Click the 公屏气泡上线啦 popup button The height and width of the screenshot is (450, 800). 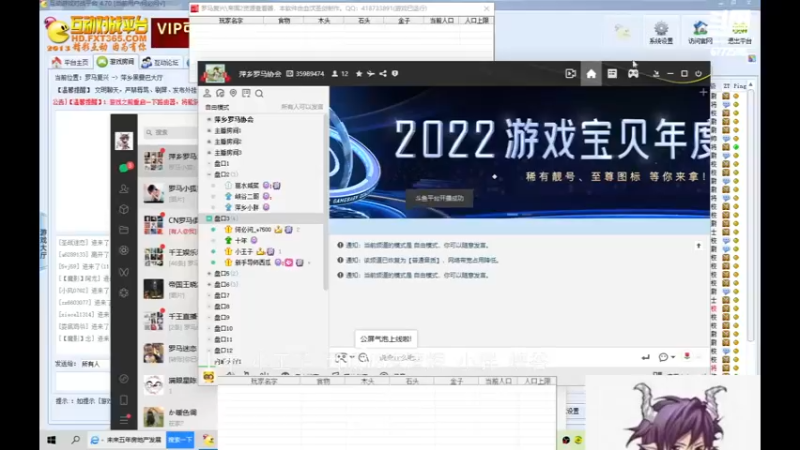point(386,339)
